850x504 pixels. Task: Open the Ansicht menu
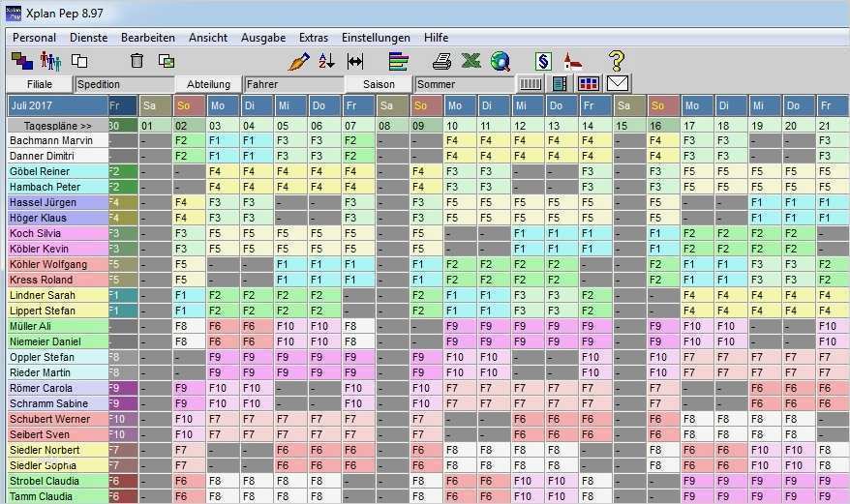pyautogui.click(x=207, y=38)
